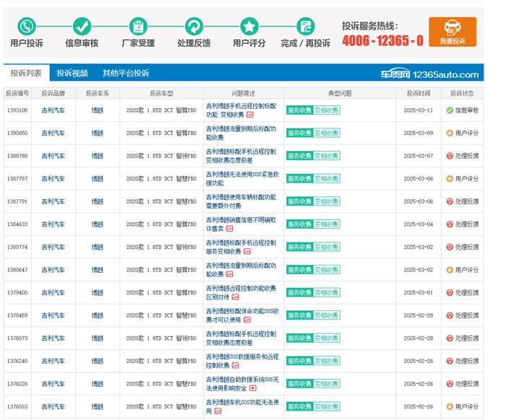The image size is (505, 420).
Task: Open image icon on complaint 1376010 description
Action: (218, 411)
